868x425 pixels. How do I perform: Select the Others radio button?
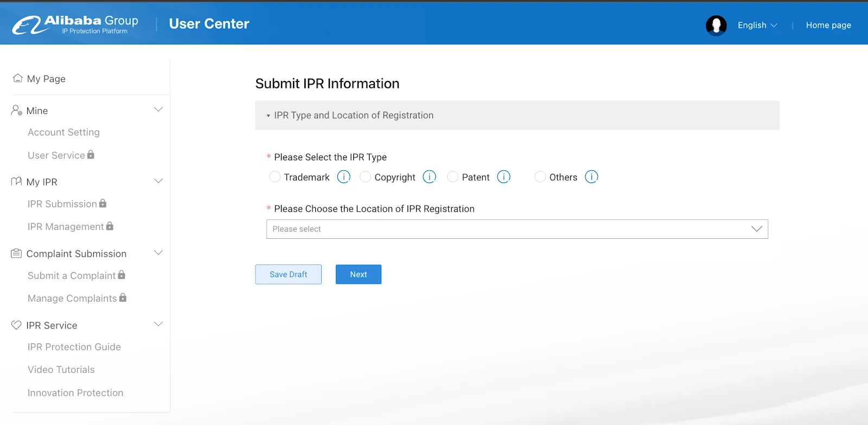[540, 177]
